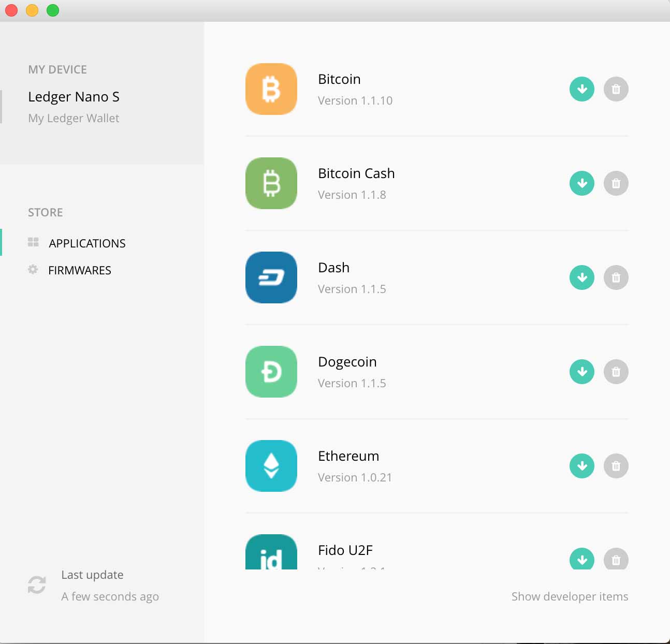The height and width of the screenshot is (644, 670).
Task: Click the MY DEVICE heading
Action: 57,69
